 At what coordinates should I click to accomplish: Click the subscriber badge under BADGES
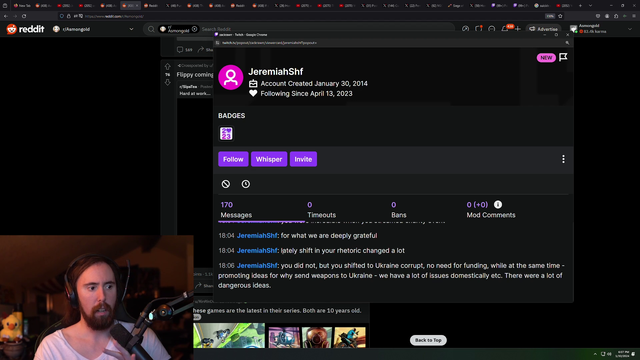(226, 133)
